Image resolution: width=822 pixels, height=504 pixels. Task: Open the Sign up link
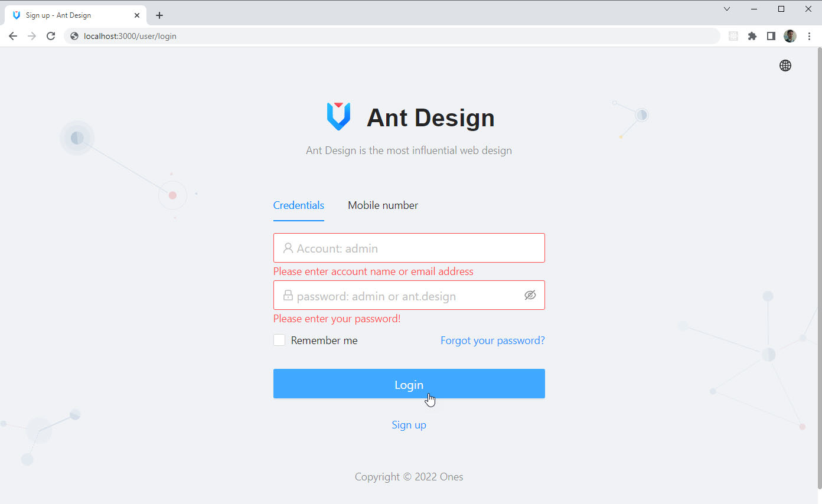point(409,425)
